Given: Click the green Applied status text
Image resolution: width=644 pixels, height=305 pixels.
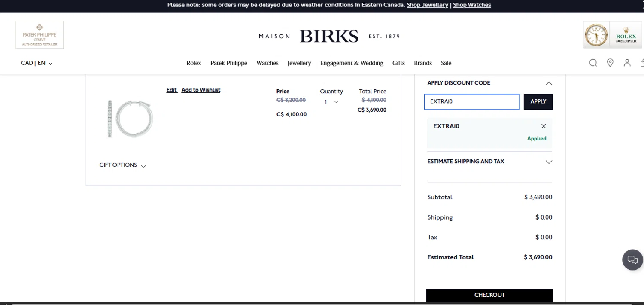Looking at the screenshot, I should point(537,139).
